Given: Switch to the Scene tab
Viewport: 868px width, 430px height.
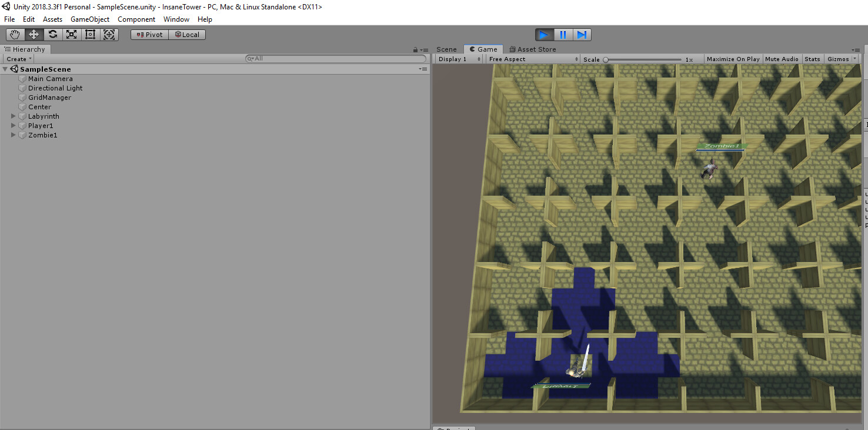Looking at the screenshot, I should tap(446, 49).
